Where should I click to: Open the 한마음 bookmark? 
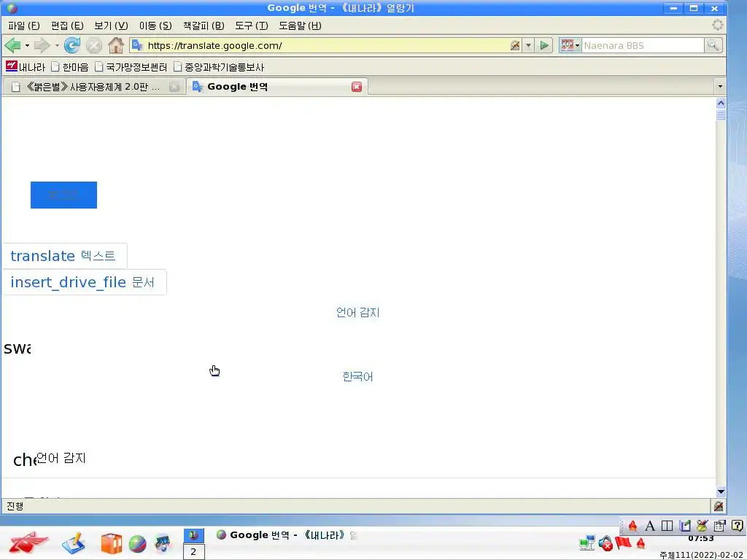pyautogui.click(x=69, y=66)
